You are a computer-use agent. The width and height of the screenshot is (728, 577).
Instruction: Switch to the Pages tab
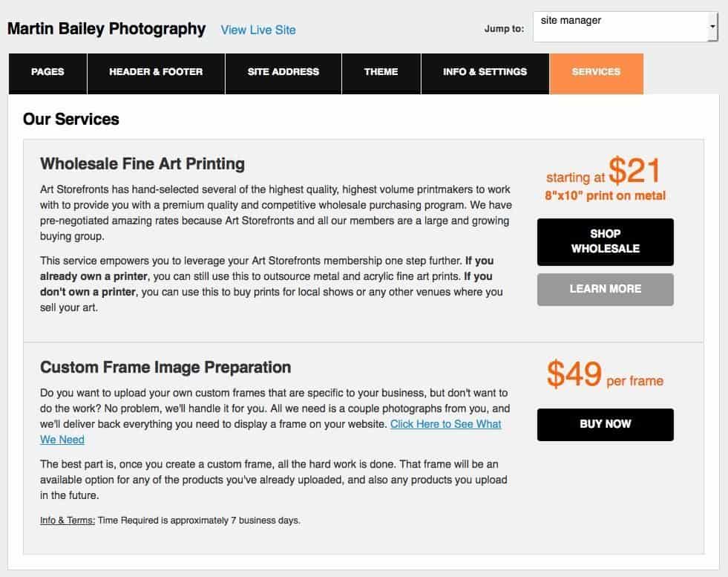click(47, 72)
